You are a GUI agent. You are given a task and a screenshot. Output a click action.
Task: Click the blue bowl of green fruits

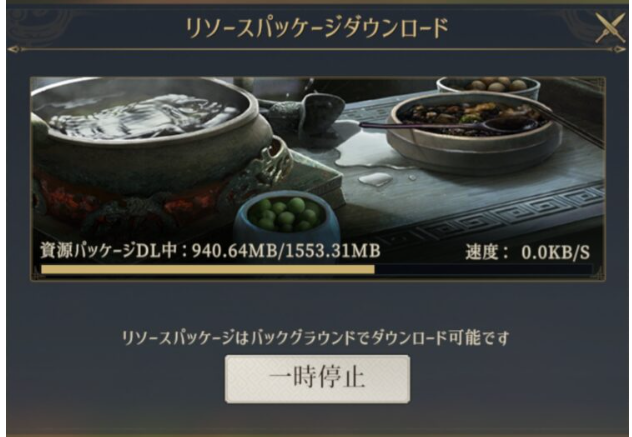point(286,214)
